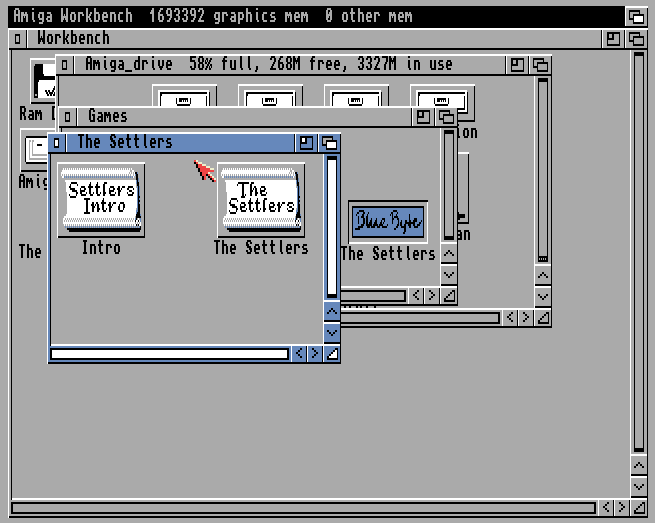Click left arrow in Amiga_drive window

coord(510,318)
